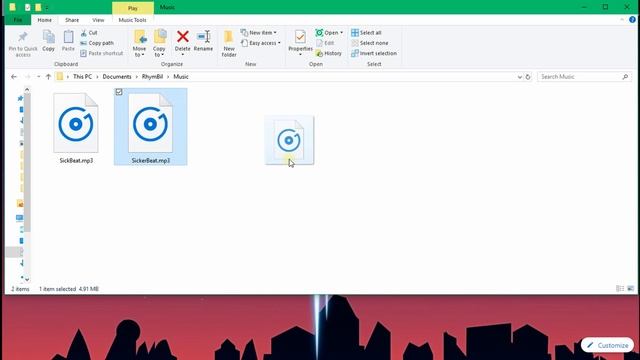
Task: Click the Open button in ribbon
Action: point(329,33)
